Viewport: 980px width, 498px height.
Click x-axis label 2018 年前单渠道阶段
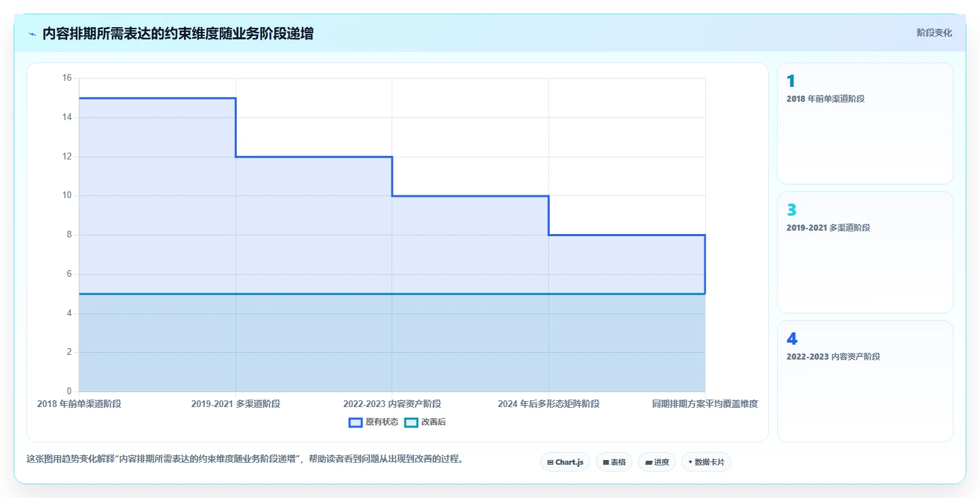click(79, 404)
